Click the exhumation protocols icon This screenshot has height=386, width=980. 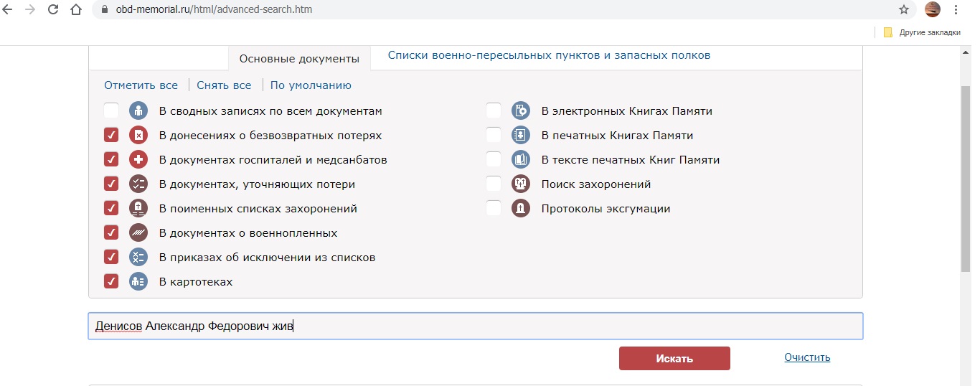520,209
